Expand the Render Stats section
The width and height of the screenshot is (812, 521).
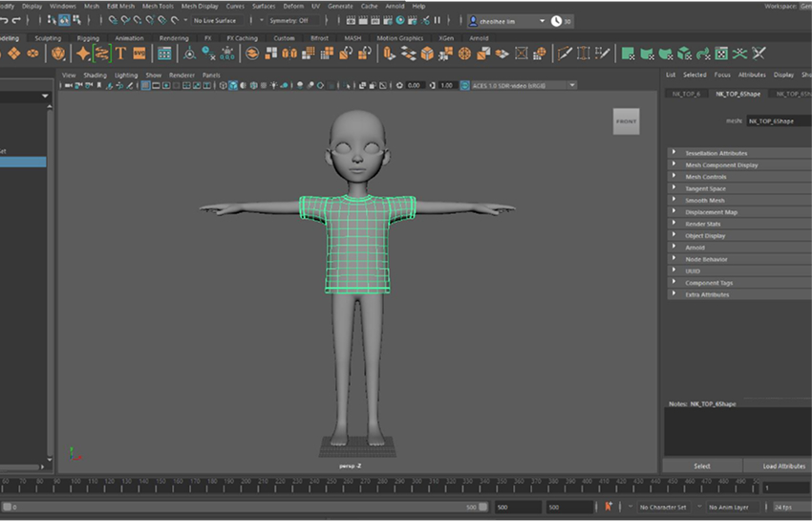coord(703,224)
